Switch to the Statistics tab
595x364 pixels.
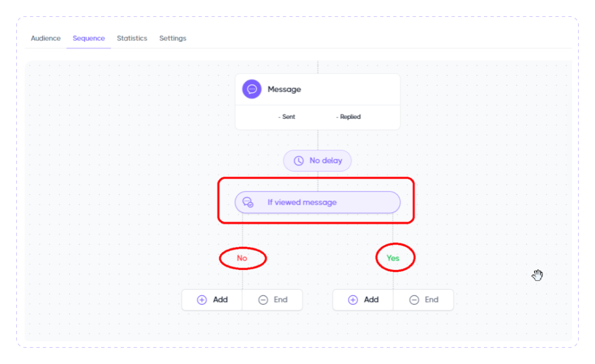(x=132, y=38)
